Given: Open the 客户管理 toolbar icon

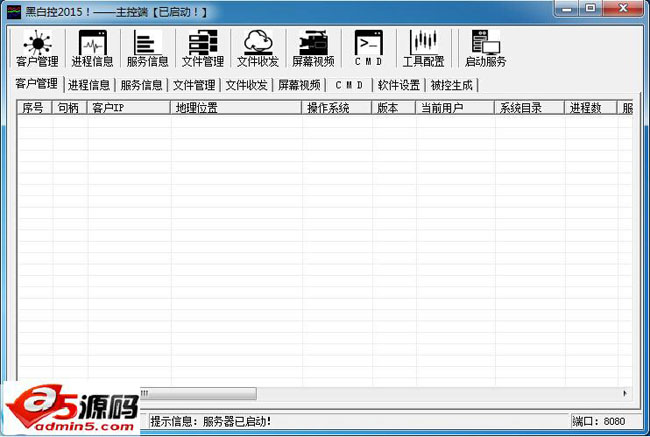Looking at the screenshot, I should click(x=37, y=48).
